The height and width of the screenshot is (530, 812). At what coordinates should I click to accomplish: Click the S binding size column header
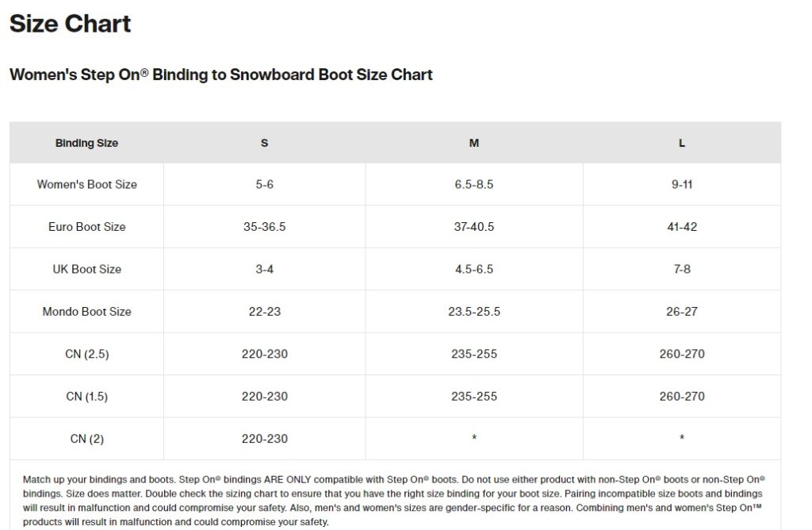[264, 144]
